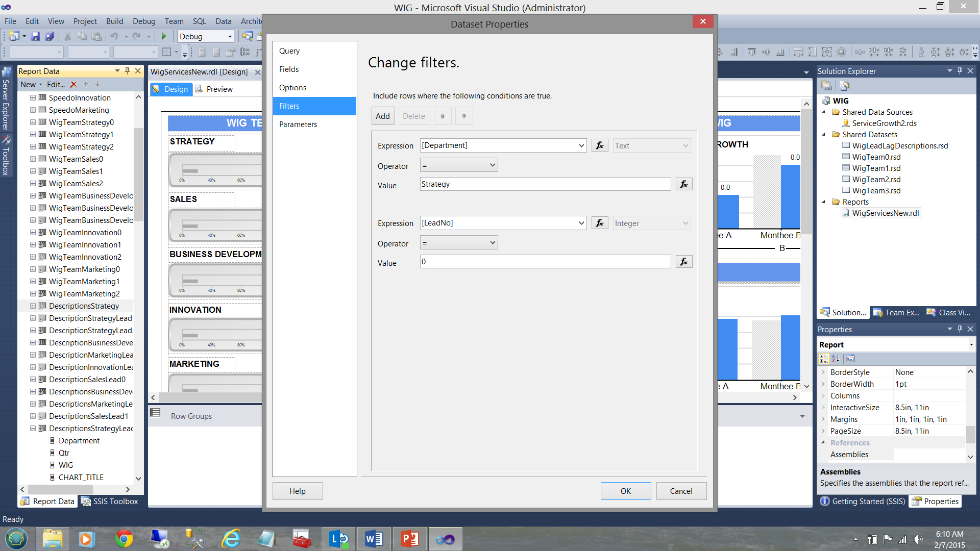Click the Strategy value input field

click(545, 184)
